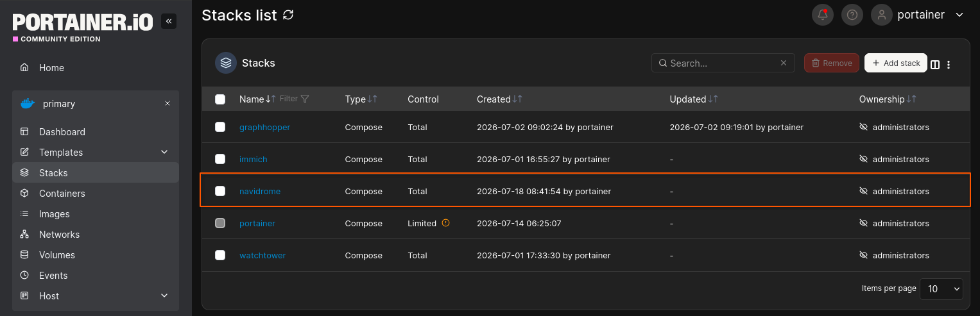Refresh the Stacks list
Viewport: 980px width, 316px height.
[288, 15]
